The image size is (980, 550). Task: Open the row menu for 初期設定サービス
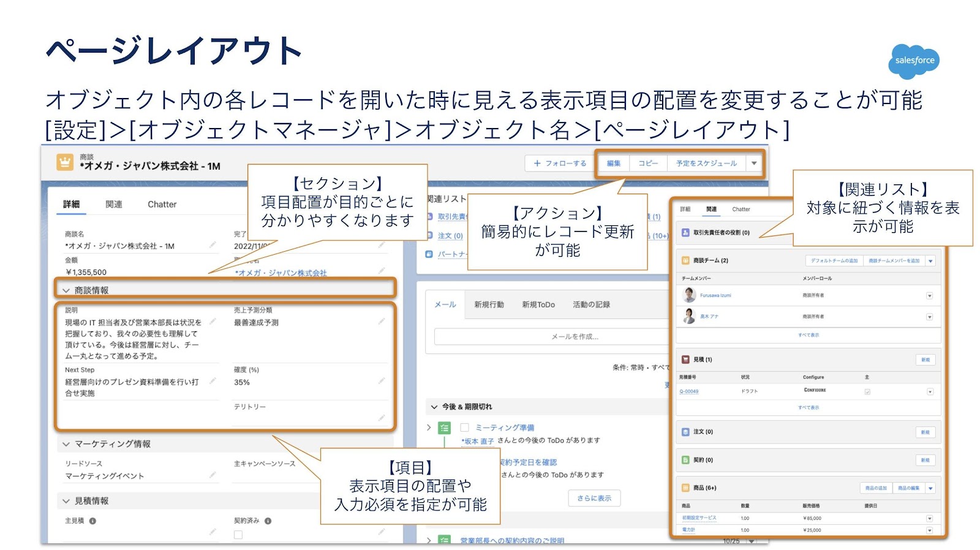tap(929, 518)
